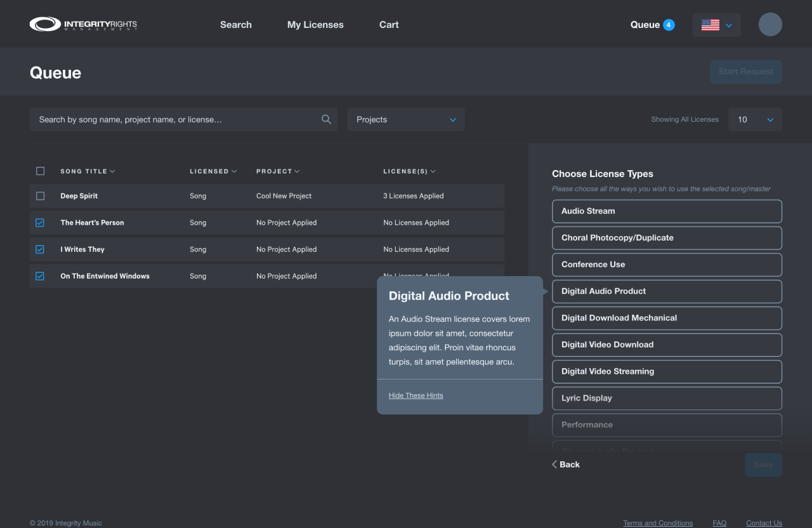Click the search magnifier icon

pyautogui.click(x=326, y=119)
